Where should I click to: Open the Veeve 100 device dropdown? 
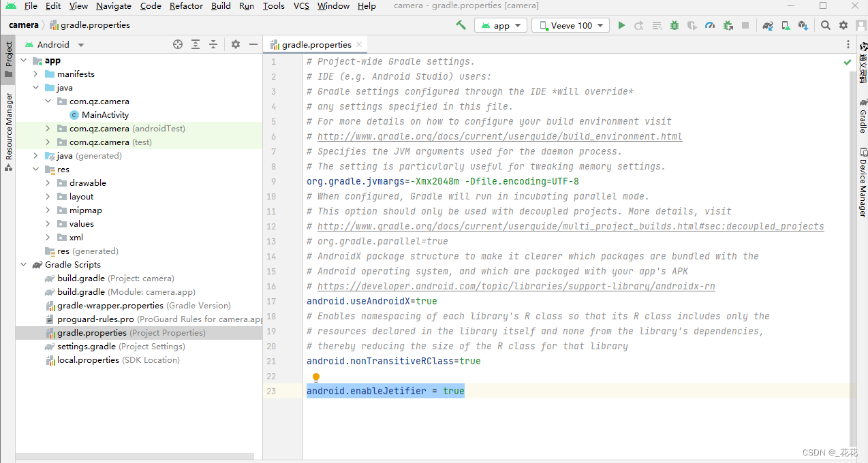(x=570, y=25)
